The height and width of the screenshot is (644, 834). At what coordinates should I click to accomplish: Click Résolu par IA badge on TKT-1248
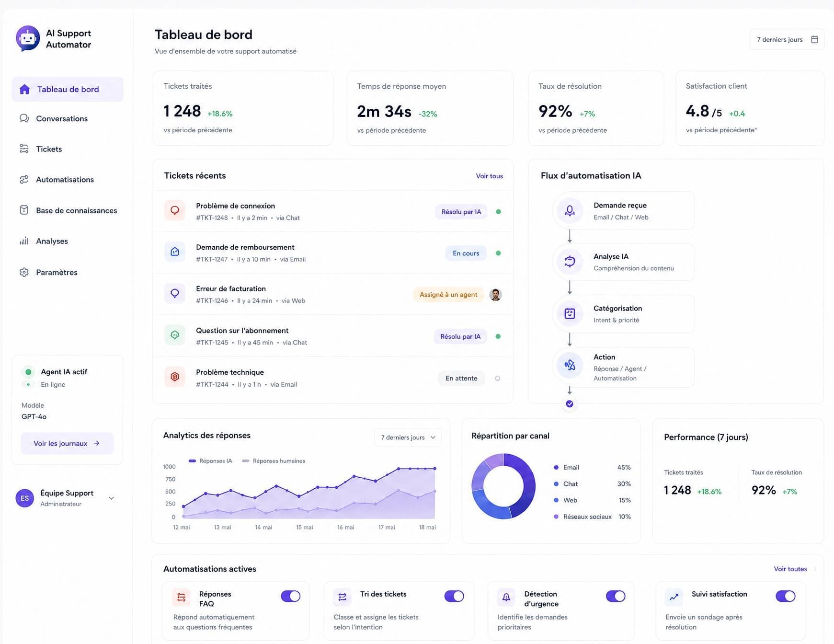pos(461,212)
